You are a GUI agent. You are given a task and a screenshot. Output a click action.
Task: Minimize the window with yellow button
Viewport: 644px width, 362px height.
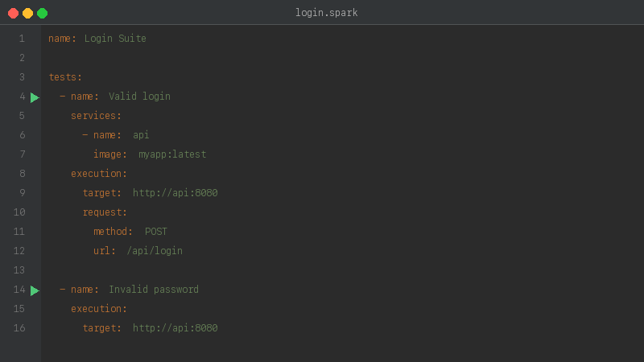27,13
